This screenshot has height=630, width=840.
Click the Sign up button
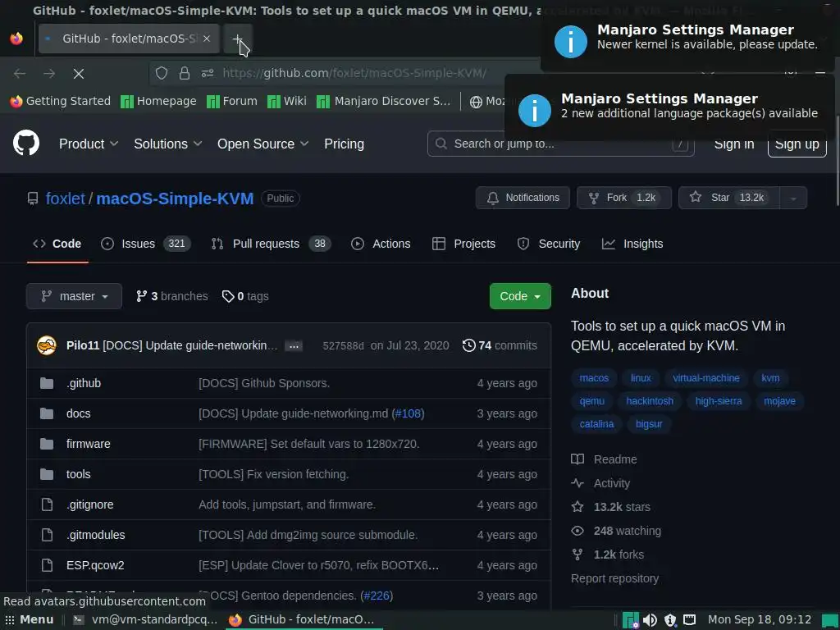pyautogui.click(x=797, y=144)
